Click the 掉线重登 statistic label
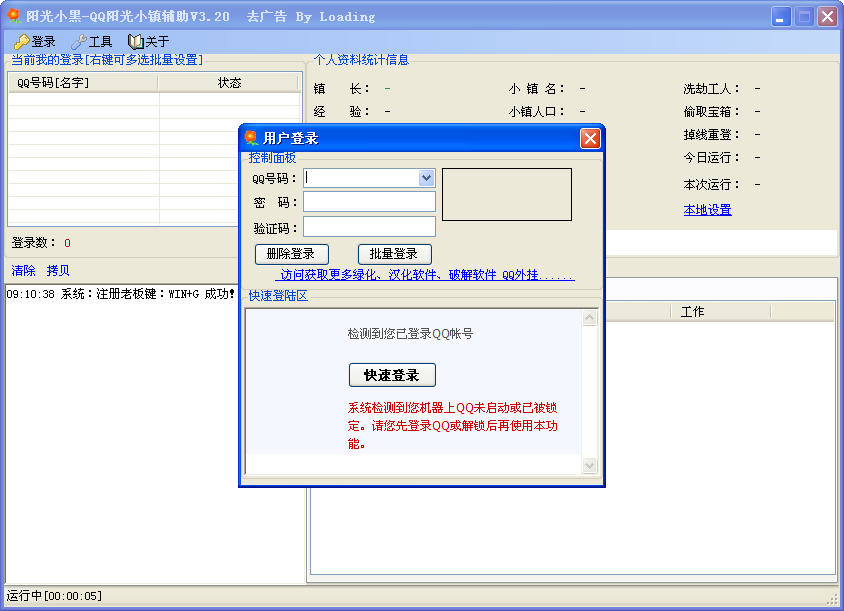Viewport: 844px width, 611px height. [x=711, y=135]
